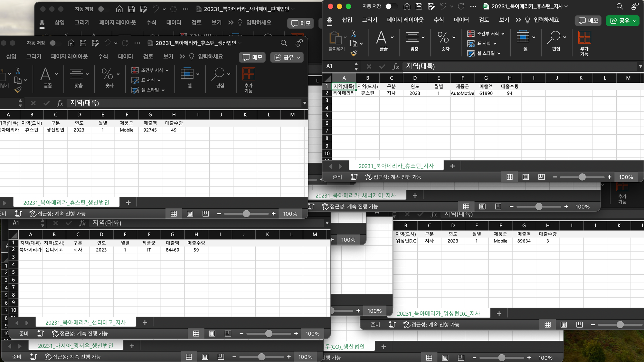Click the save icon in the 휴스턴_지사 title bar
Viewport: 644px width, 362px height.
[x=419, y=6]
